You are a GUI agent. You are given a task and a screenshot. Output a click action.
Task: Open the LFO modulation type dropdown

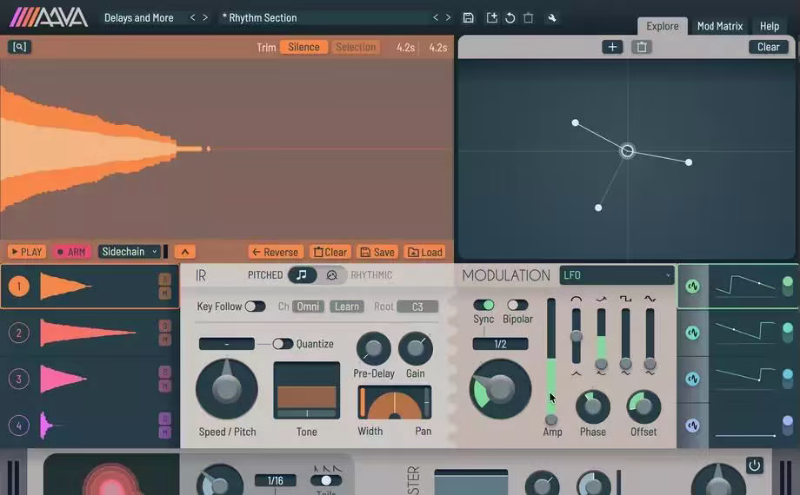(x=617, y=276)
